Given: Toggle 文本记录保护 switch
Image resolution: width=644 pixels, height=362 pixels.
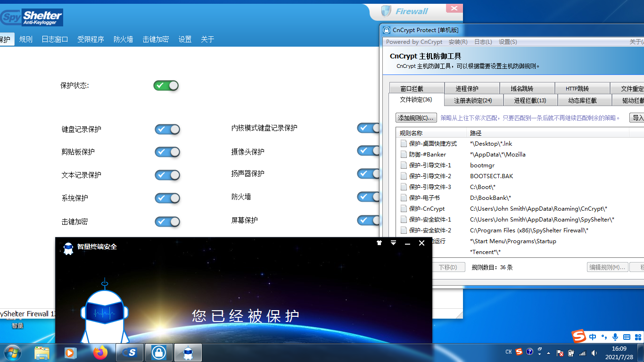Looking at the screenshot, I should 167,175.
